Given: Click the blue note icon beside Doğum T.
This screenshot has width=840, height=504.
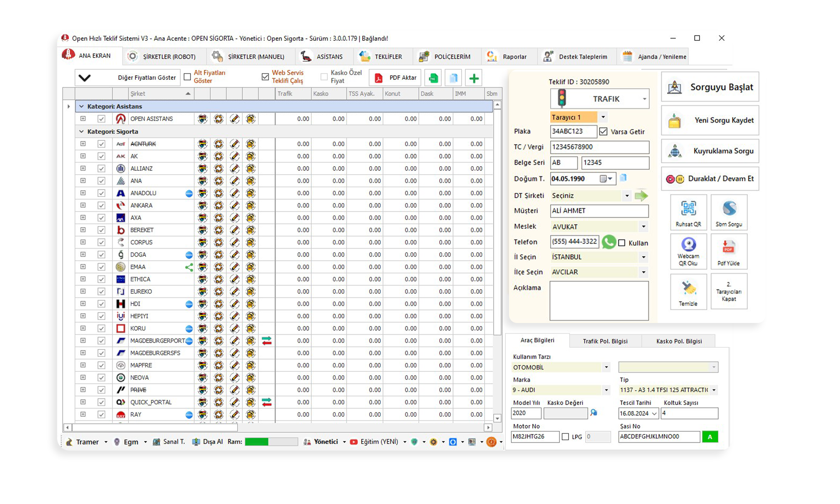Looking at the screenshot, I should click(x=623, y=178).
